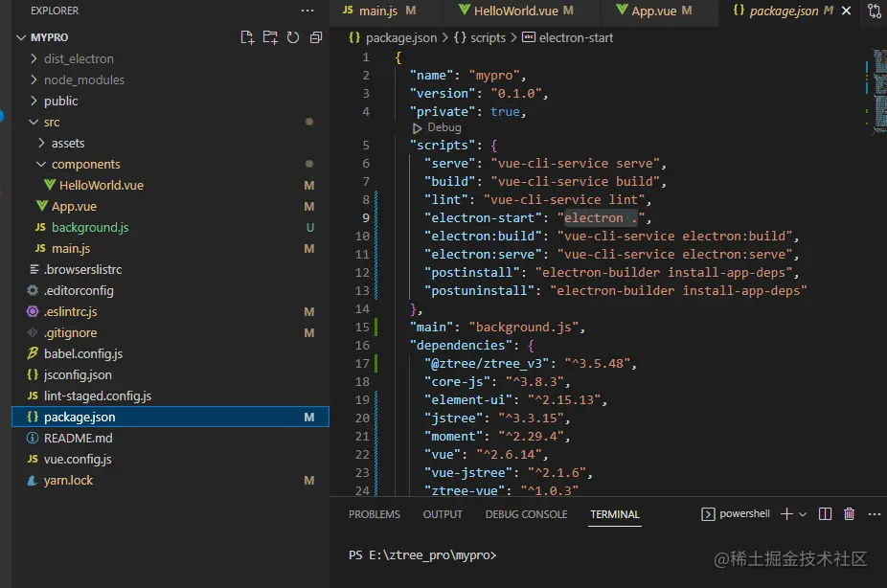Open the Explorer more actions menu

pos(307,11)
